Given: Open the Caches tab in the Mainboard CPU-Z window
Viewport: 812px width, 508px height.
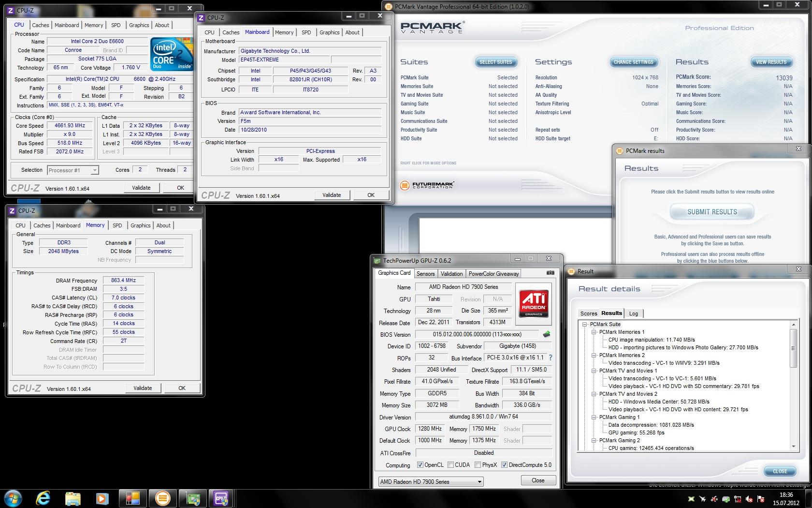Looking at the screenshot, I should click(x=231, y=32).
